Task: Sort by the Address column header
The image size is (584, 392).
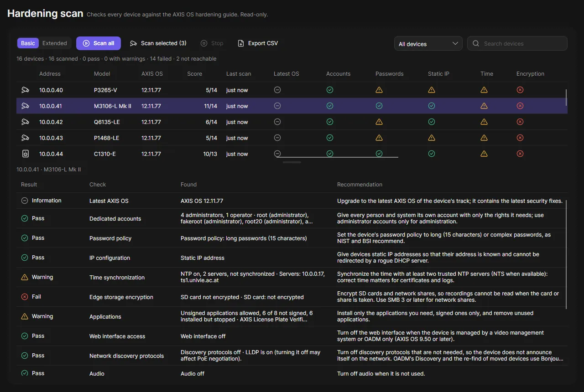Action: (x=50, y=74)
